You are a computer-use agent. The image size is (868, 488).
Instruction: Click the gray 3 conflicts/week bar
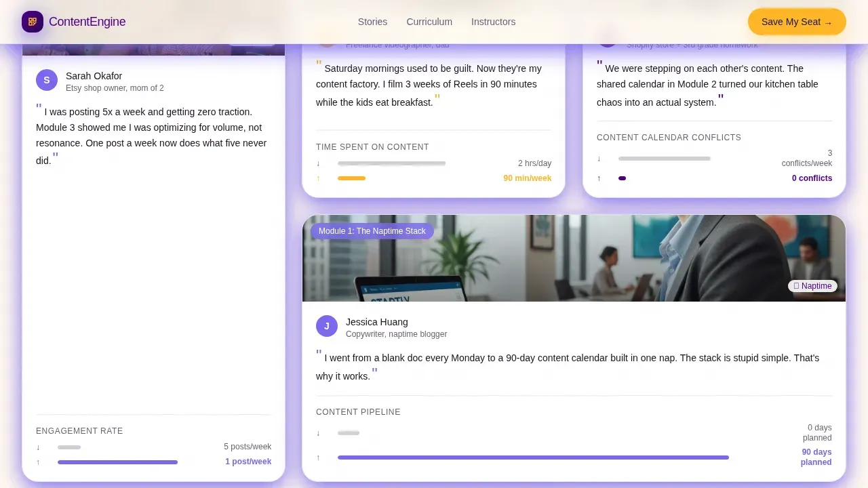click(665, 159)
